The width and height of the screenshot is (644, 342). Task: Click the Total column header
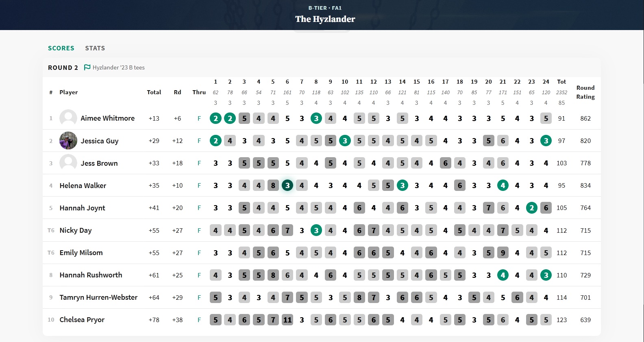click(x=154, y=92)
